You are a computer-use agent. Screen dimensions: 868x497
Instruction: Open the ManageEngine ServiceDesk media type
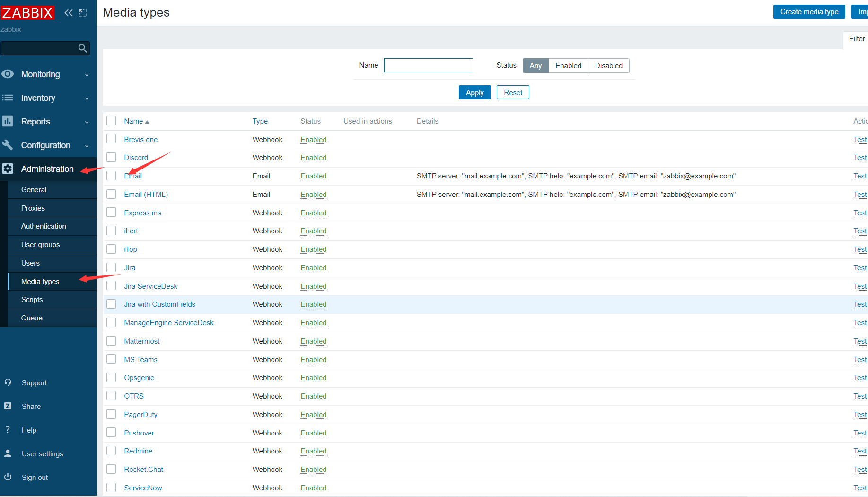tap(168, 322)
